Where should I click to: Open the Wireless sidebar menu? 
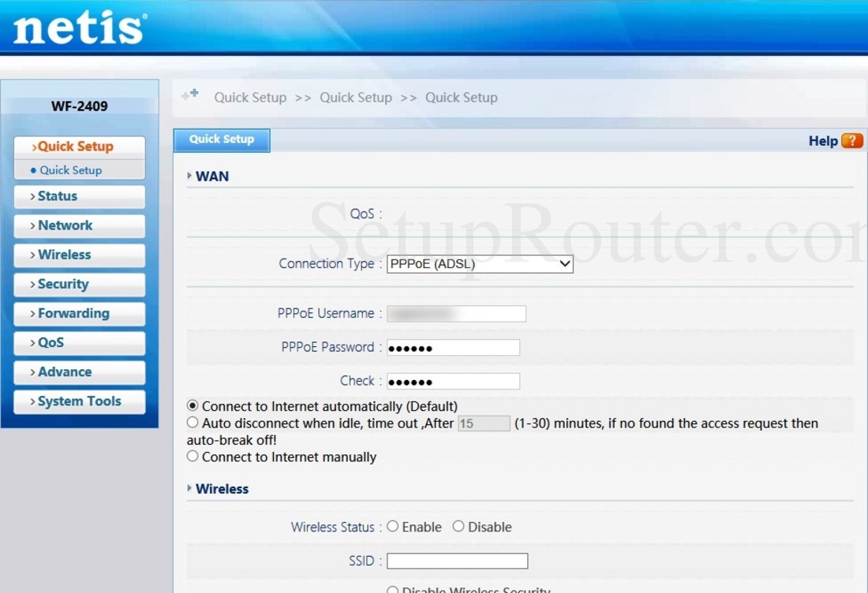click(x=79, y=255)
